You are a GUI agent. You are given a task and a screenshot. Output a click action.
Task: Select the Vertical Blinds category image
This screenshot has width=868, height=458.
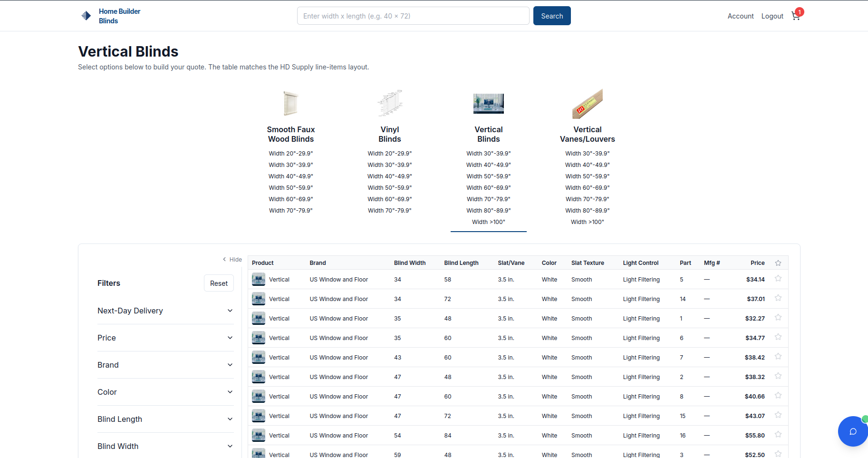488,103
